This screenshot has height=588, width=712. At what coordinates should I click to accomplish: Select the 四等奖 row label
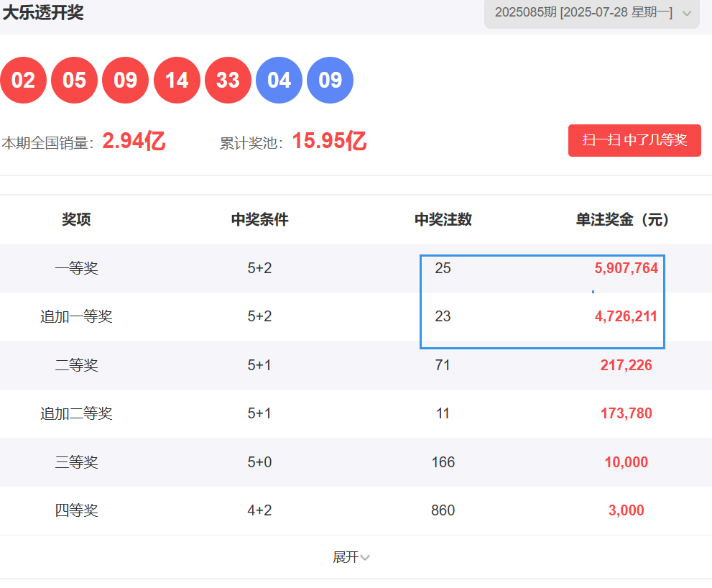point(76,510)
